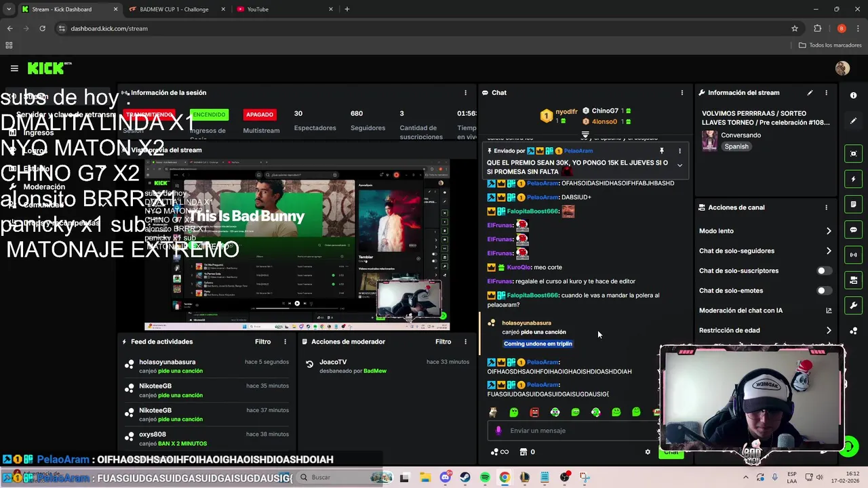Viewport: 868px width, 488px height.
Task: Select the right sidebar pencil edit icon
Action: 853,121
